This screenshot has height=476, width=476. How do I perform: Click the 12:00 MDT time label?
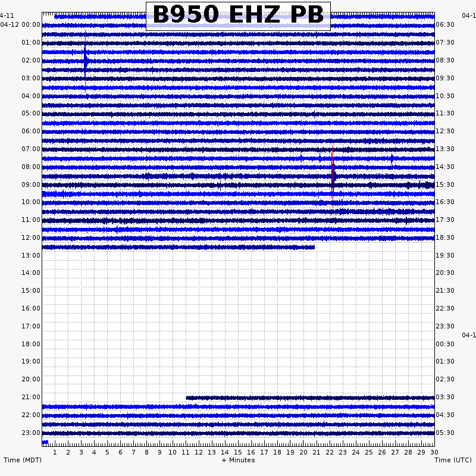click(31, 238)
